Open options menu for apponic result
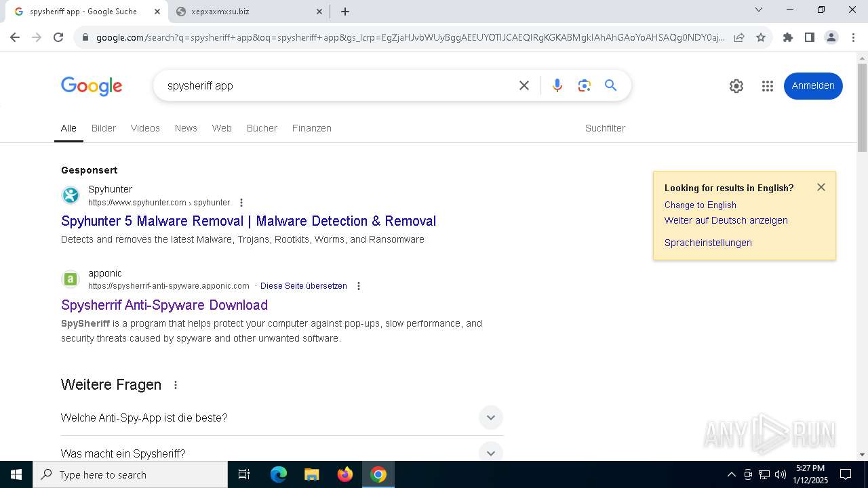The height and width of the screenshot is (488, 868). 359,286
